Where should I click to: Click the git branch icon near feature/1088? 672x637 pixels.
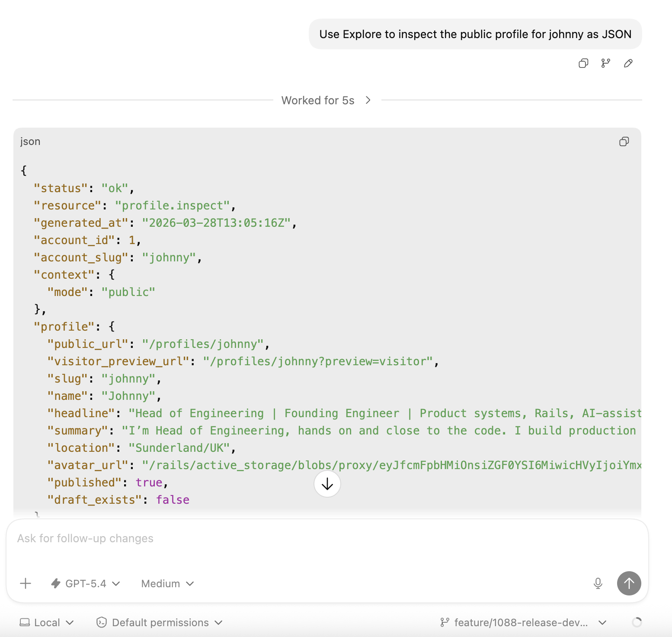pos(445,622)
